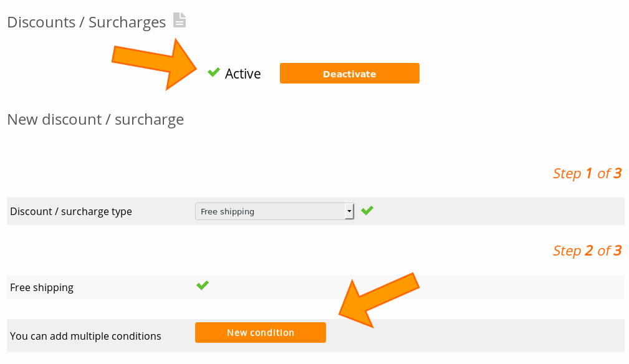The image size is (629, 364).
Task: Open the help document icon beside the page title
Action: tap(179, 19)
